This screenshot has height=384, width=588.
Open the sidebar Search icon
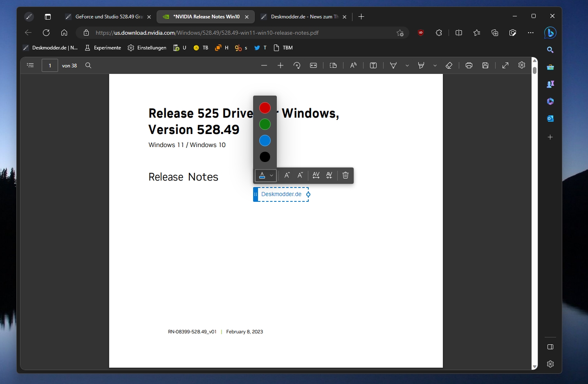point(550,50)
